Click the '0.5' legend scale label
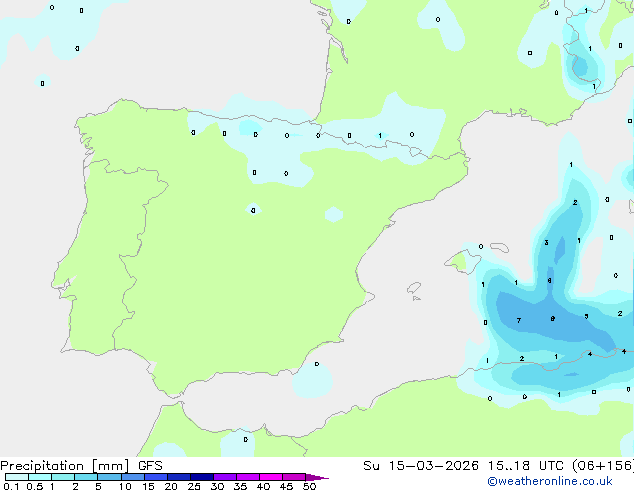 coord(35,486)
